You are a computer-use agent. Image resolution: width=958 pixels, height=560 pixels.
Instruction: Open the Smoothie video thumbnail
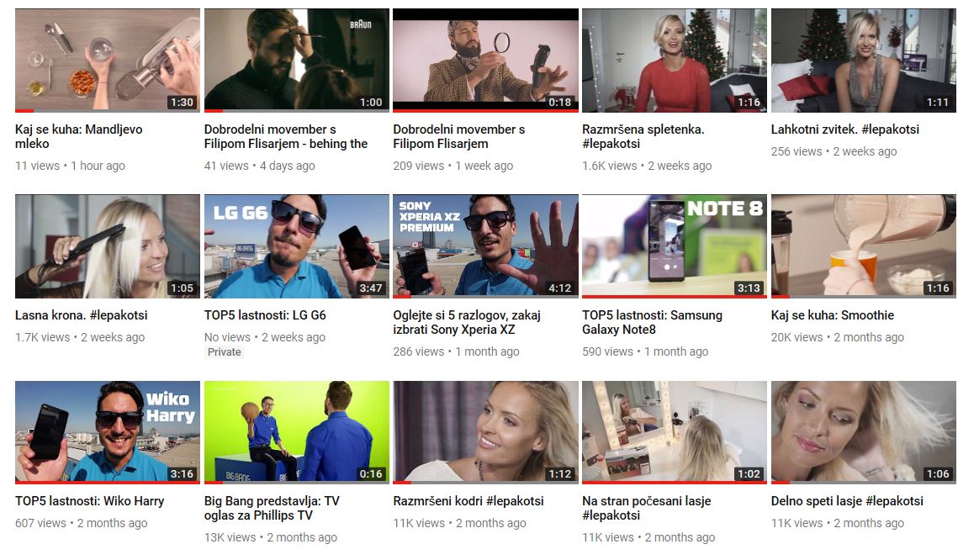[x=863, y=246]
